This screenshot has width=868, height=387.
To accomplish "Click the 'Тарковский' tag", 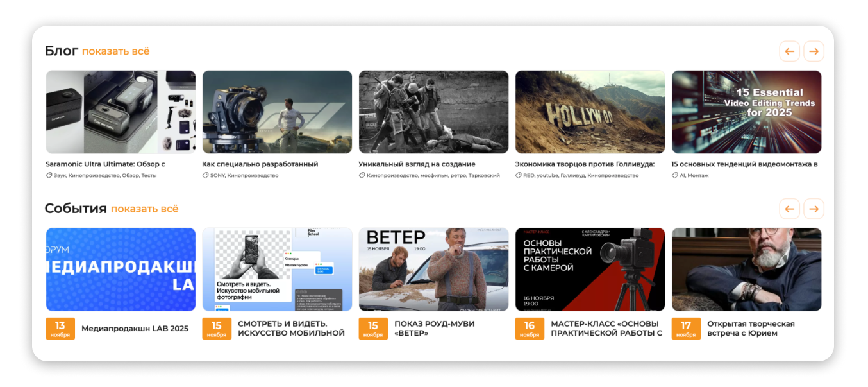I will tap(484, 175).
